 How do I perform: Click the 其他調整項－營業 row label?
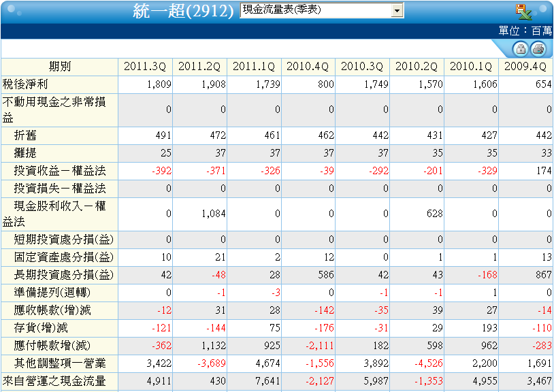pyautogui.click(x=60, y=363)
